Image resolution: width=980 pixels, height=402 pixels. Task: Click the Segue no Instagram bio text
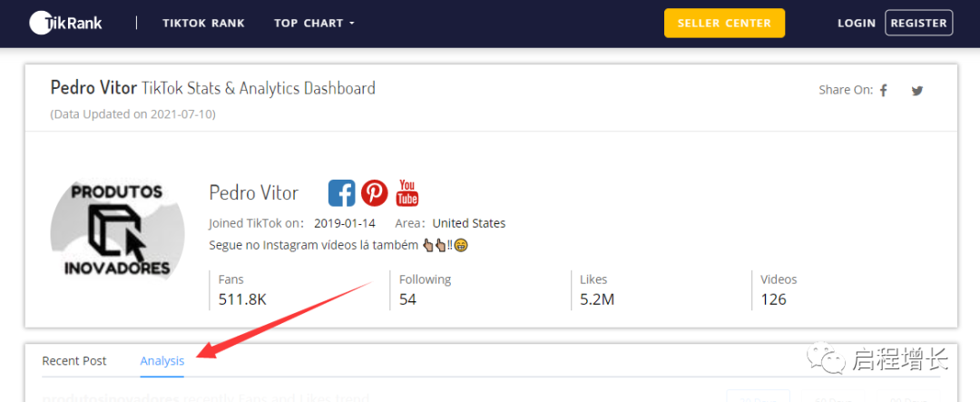tap(338, 245)
